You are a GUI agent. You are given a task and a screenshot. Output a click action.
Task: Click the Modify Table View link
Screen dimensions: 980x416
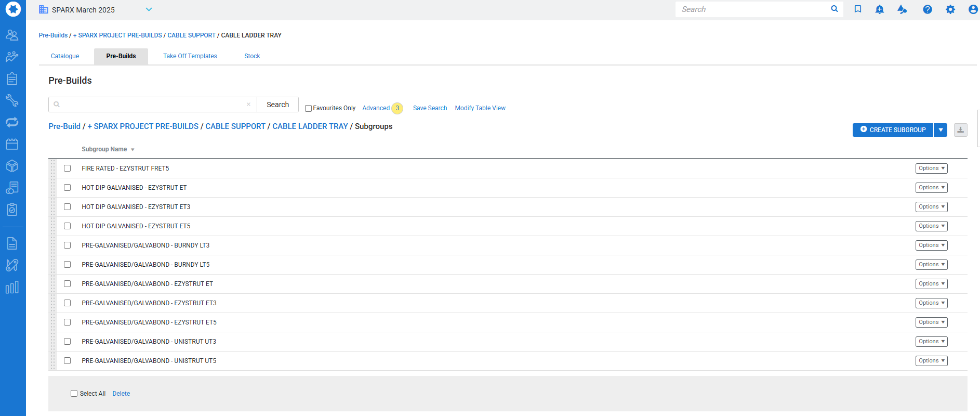[480, 108]
